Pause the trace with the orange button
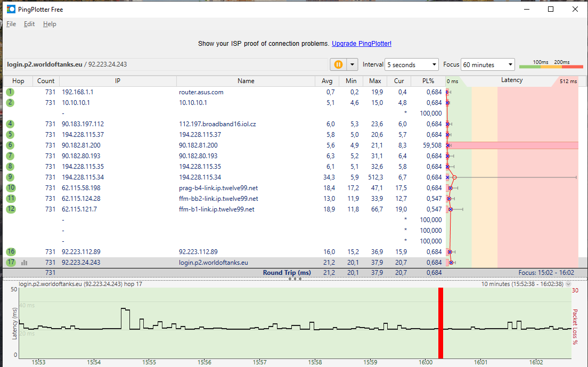This screenshot has width=588, height=367. tap(338, 64)
